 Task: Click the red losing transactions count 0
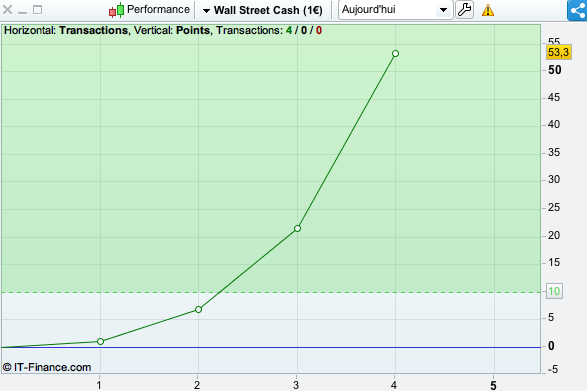click(319, 30)
